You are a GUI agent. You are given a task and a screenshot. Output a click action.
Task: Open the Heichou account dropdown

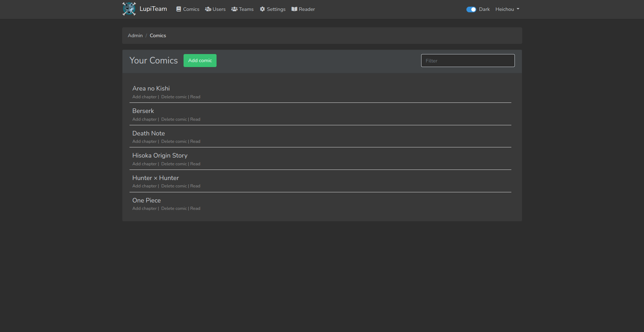coord(507,9)
